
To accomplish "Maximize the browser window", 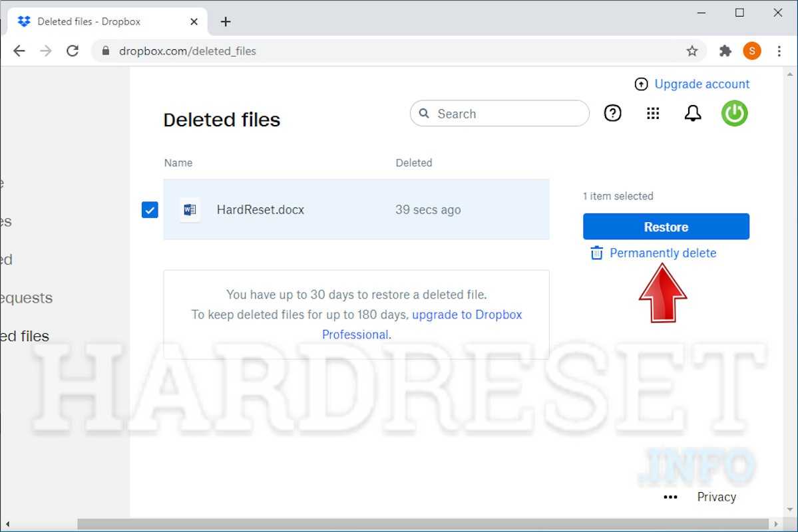I will 739,13.
